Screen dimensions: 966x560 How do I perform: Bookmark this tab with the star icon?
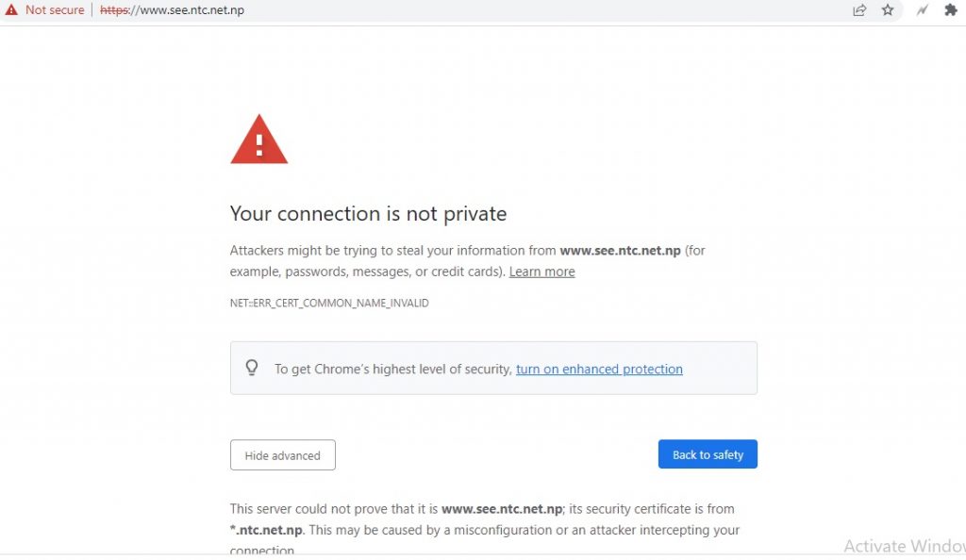(888, 9)
